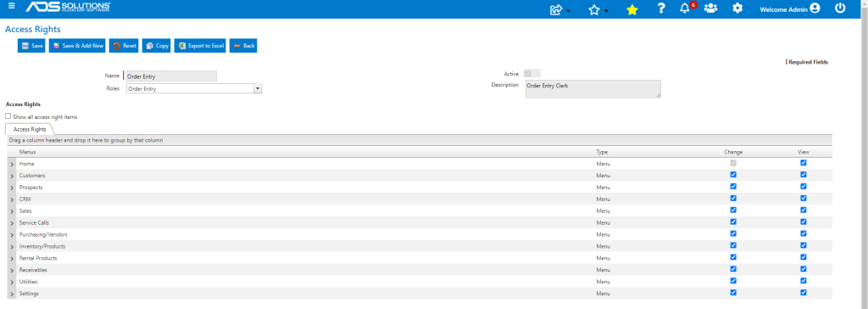
Task: Toggle View checkbox for Settings
Action: (804, 292)
